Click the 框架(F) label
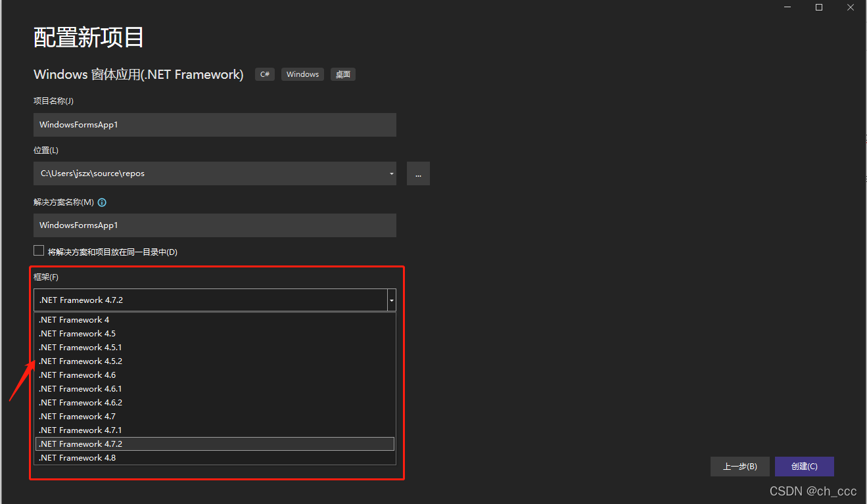Screen dimensions: 867x504 46,277
